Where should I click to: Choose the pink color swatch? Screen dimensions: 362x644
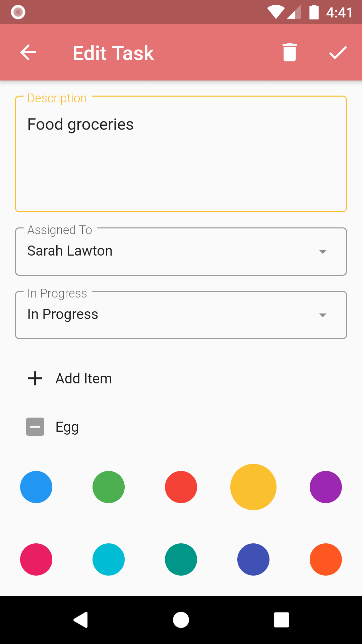36,559
